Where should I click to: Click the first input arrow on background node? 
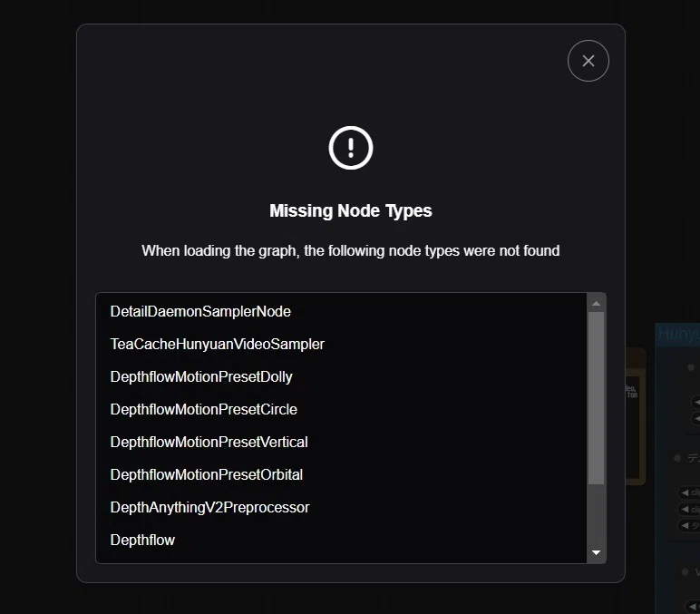coord(695,402)
